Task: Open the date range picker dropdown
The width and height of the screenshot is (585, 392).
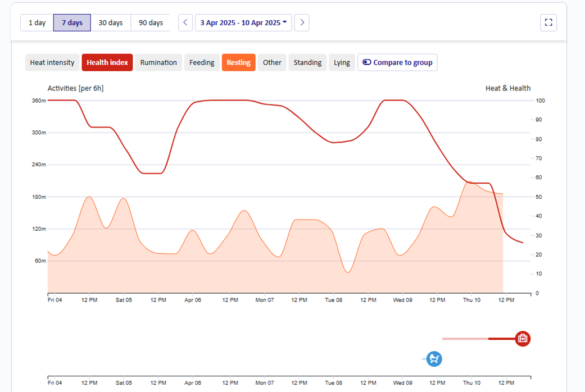Action: (243, 22)
